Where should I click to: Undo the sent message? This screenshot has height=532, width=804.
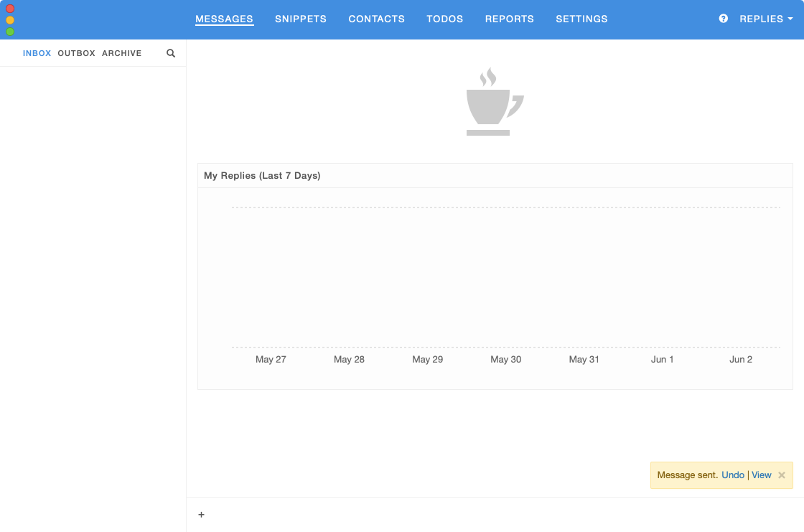click(733, 475)
